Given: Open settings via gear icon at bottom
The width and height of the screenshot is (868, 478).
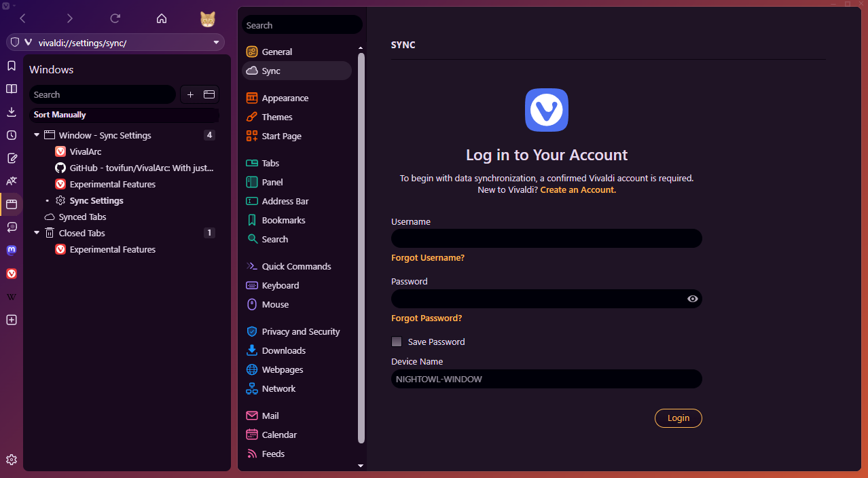Looking at the screenshot, I should pos(12,460).
